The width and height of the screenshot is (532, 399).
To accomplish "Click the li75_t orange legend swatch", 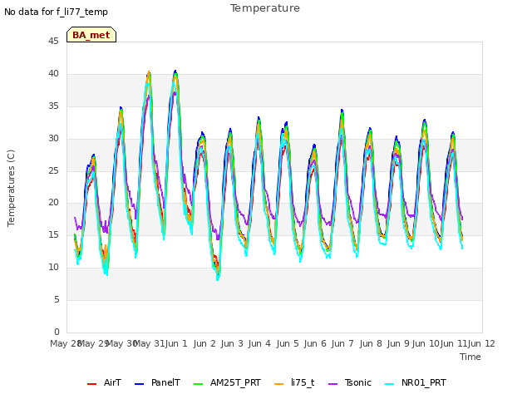I will [x=279, y=384].
